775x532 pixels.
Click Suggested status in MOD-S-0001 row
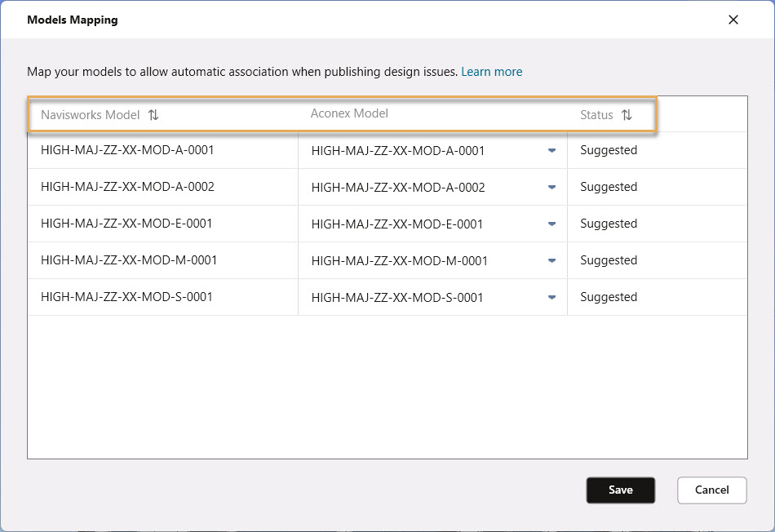pos(609,297)
